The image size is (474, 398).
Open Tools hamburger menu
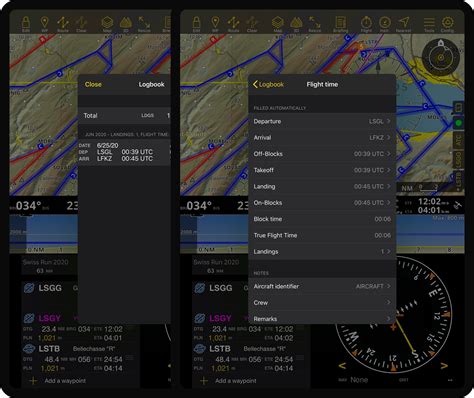[x=429, y=24]
